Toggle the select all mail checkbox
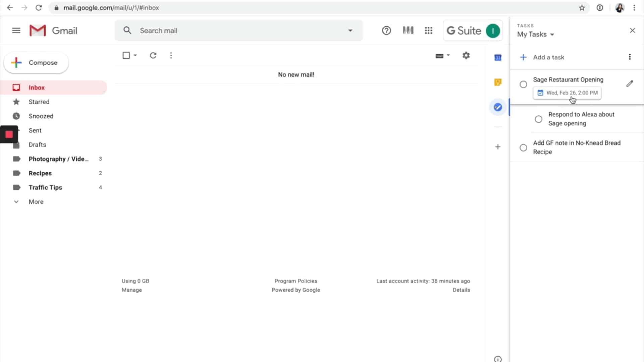The width and height of the screenshot is (644, 362). tap(126, 55)
